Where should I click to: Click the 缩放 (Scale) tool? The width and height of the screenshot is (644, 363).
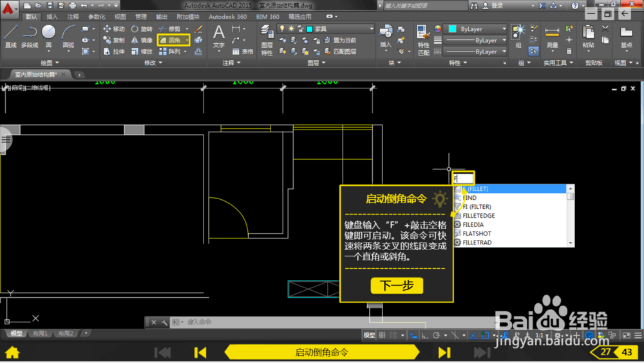coord(142,52)
